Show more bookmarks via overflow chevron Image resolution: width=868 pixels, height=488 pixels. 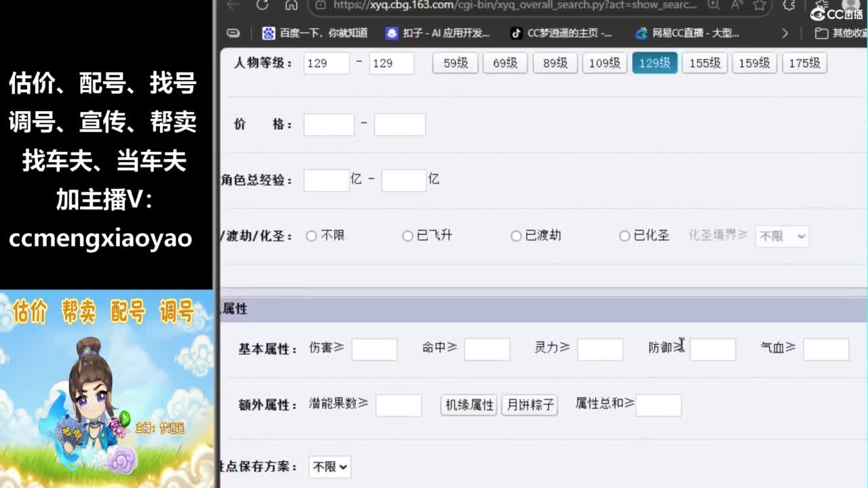click(785, 33)
